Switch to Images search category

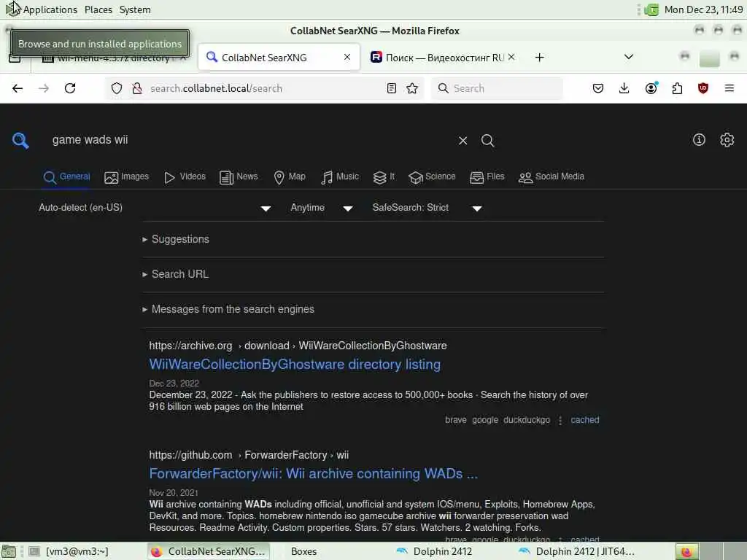(x=126, y=176)
